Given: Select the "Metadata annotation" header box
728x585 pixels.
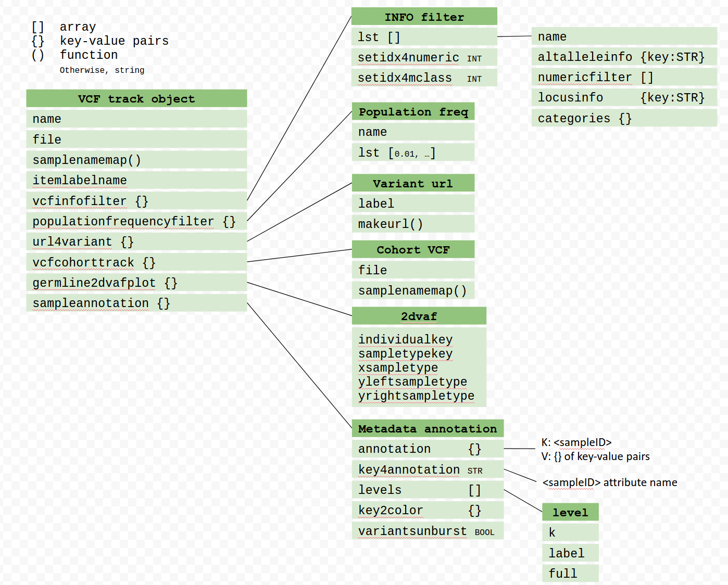Looking at the screenshot, I should click(x=427, y=429).
